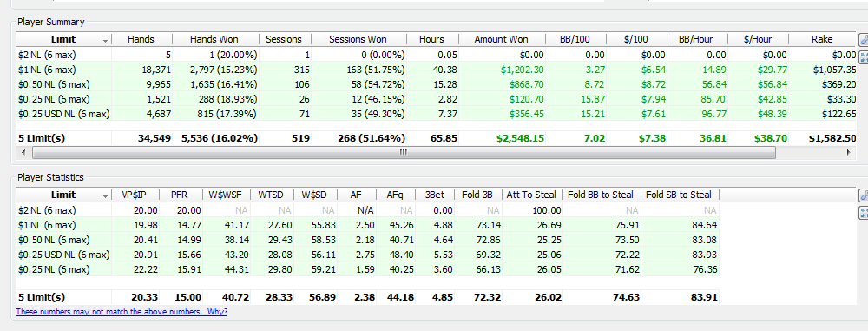Screen dimensions: 868x331
Task: Click right arrow of Player Summary scrollbar
Action: tap(849, 152)
